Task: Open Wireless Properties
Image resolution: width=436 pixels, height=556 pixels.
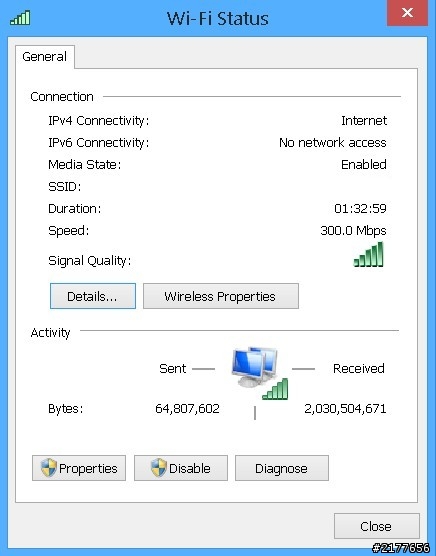Action: point(220,296)
